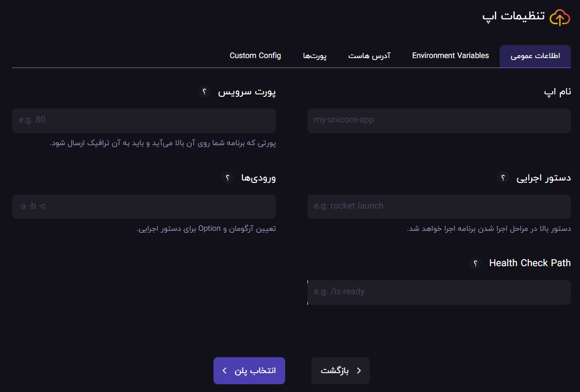This screenshot has height=392, width=580.
Task: Click the نام اپ field label
Action: [x=557, y=92]
